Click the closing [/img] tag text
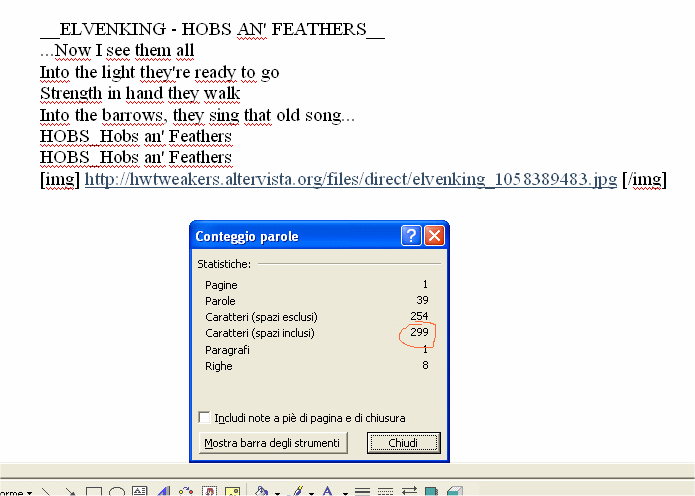The height and width of the screenshot is (496, 695). [x=644, y=180]
